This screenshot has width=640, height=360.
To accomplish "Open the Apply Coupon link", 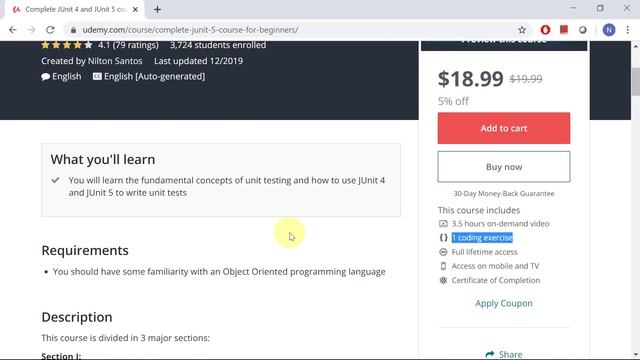I will pyautogui.click(x=504, y=303).
